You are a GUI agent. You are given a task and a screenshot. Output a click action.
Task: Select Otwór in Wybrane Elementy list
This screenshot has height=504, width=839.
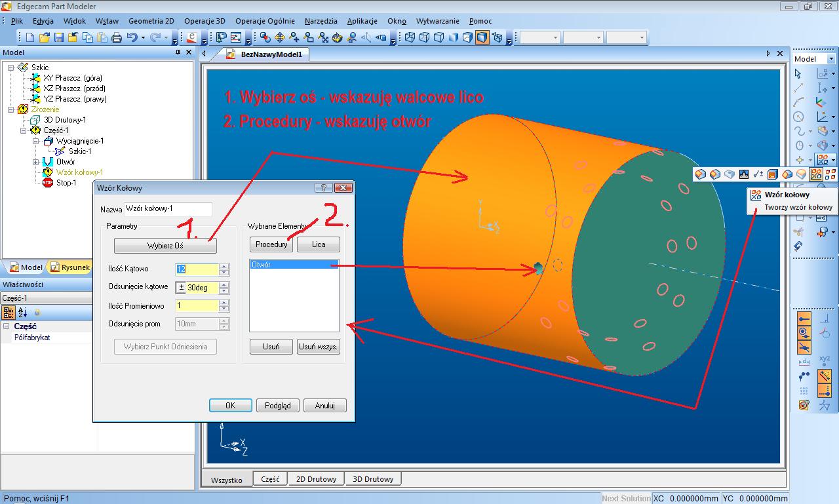(x=294, y=265)
